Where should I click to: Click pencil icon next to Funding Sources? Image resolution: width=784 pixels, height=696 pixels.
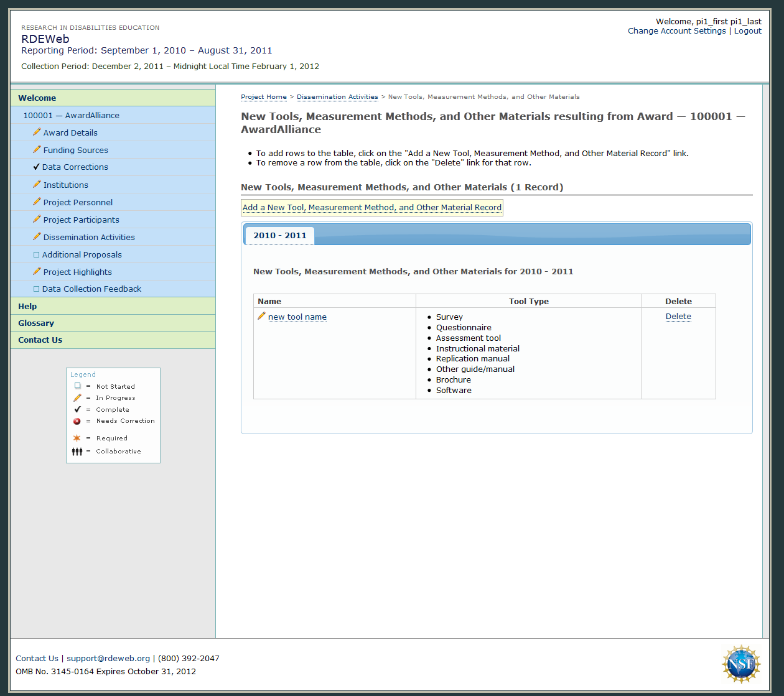click(x=37, y=149)
